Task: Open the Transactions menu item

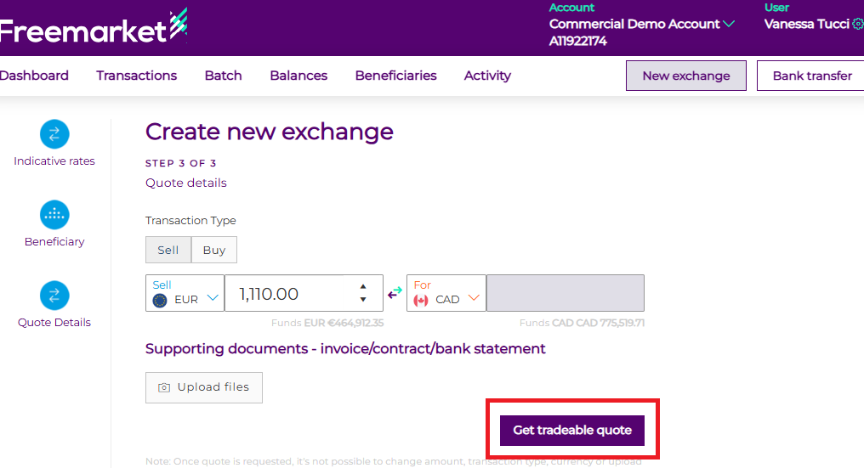Action: point(136,76)
